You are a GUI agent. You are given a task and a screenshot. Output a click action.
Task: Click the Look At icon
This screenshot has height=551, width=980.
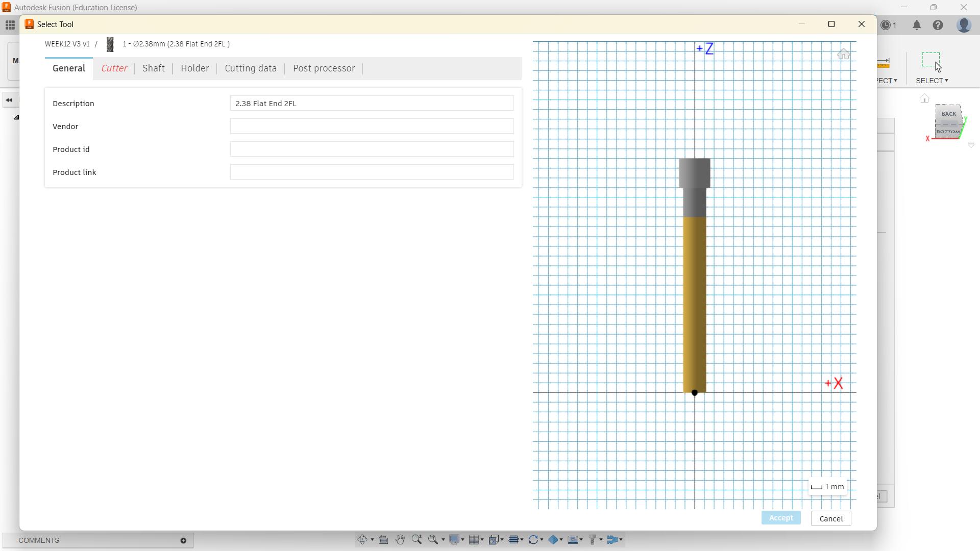383,540
